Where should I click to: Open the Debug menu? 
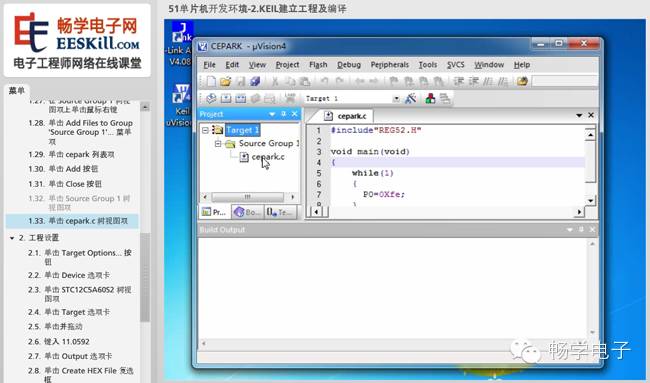coord(349,65)
